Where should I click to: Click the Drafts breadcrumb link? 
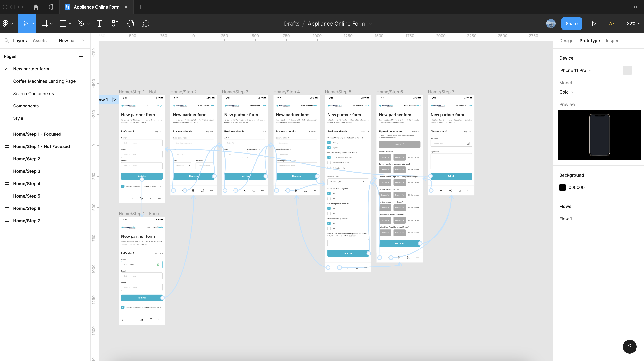[x=291, y=24]
